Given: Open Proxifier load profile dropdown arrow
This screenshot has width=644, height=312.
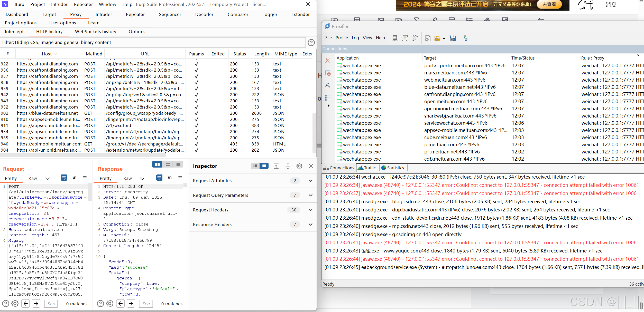Looking at the screenshot, I should [x=444, y=39].
